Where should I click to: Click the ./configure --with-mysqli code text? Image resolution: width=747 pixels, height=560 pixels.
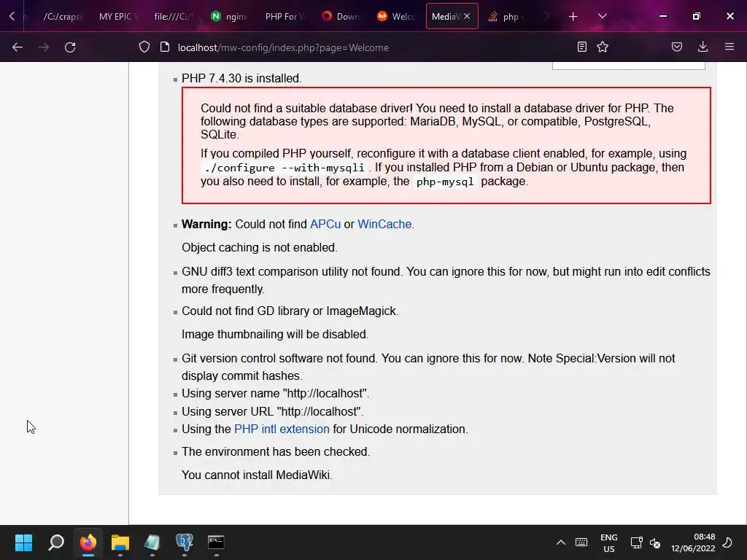tap(285, 168)
